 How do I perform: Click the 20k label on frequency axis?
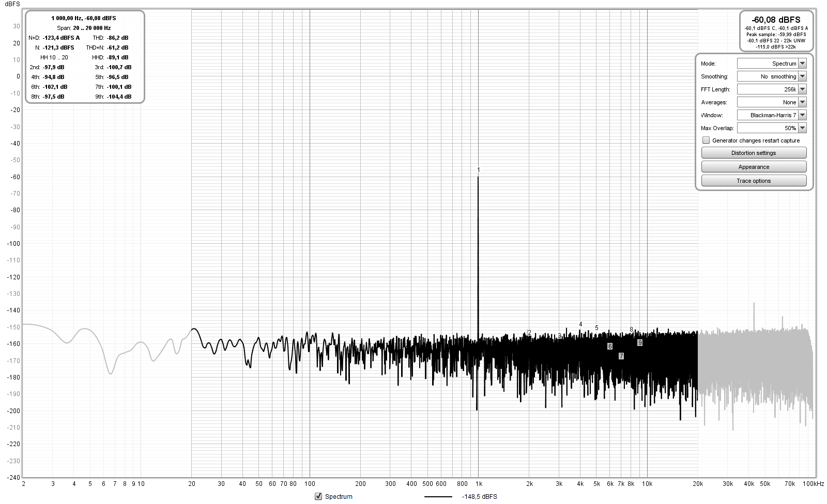(698, 484)
